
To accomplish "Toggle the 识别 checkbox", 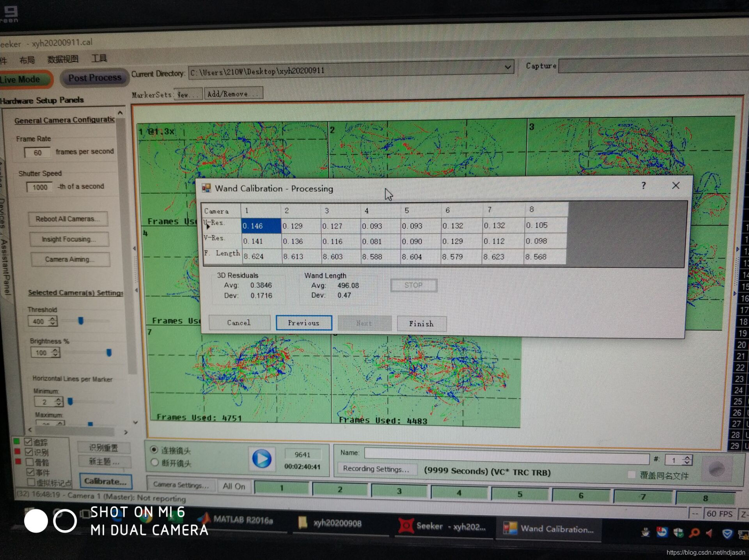I will click(x=28, y=452).
